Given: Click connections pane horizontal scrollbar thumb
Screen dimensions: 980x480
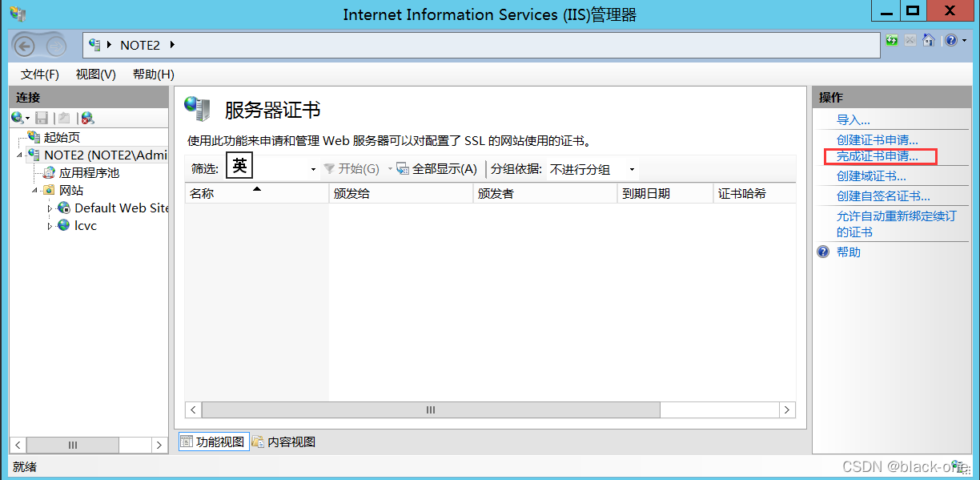Looking at the screenshot, I should (73, 445).
